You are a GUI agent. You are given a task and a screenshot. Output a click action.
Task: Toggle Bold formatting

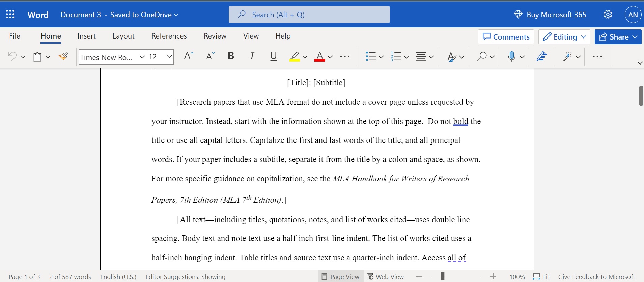[231, 56]
